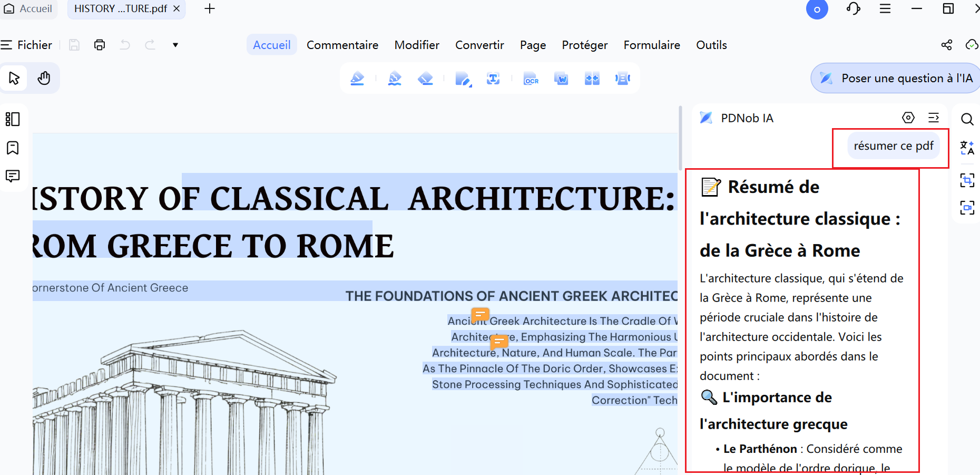This screenshot has height=475, width=980.
Task: Open the Fichier menu
Action: coord(27,45)
